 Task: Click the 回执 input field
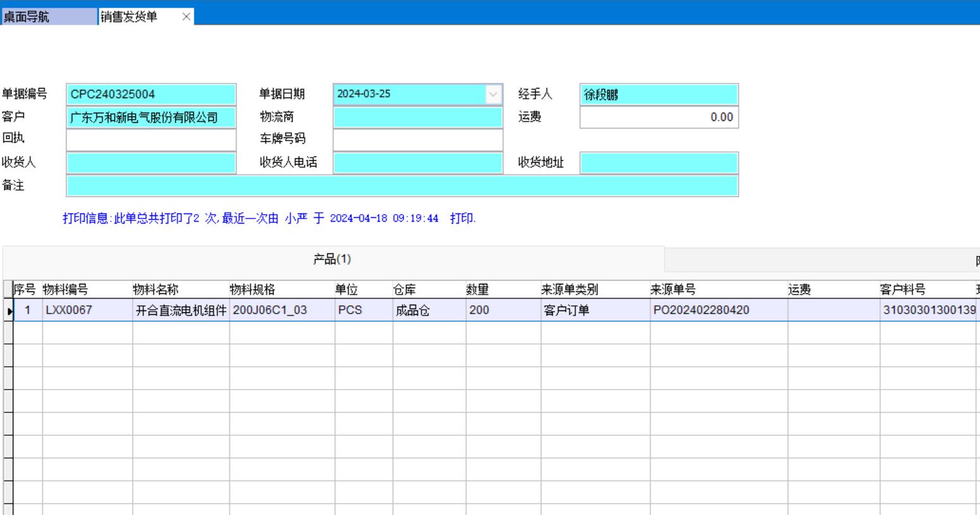tap(151, 139)
